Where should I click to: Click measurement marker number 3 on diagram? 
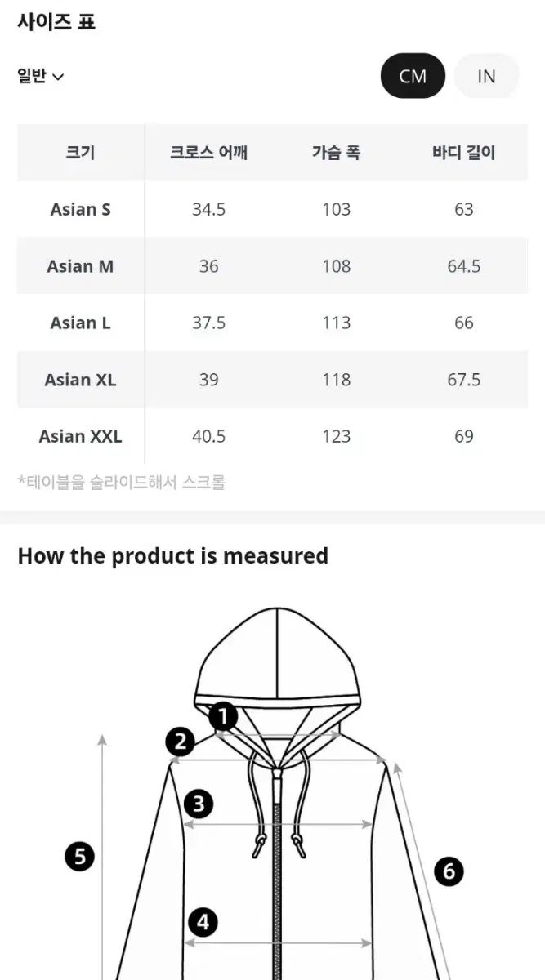(x=199, y=804)
